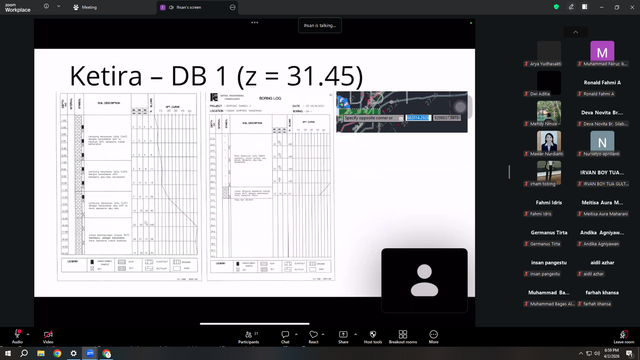Open Windows taskbar search
The height and width of the screenshot is (360, 640).
pyautogui.click(x=24, y=353)
